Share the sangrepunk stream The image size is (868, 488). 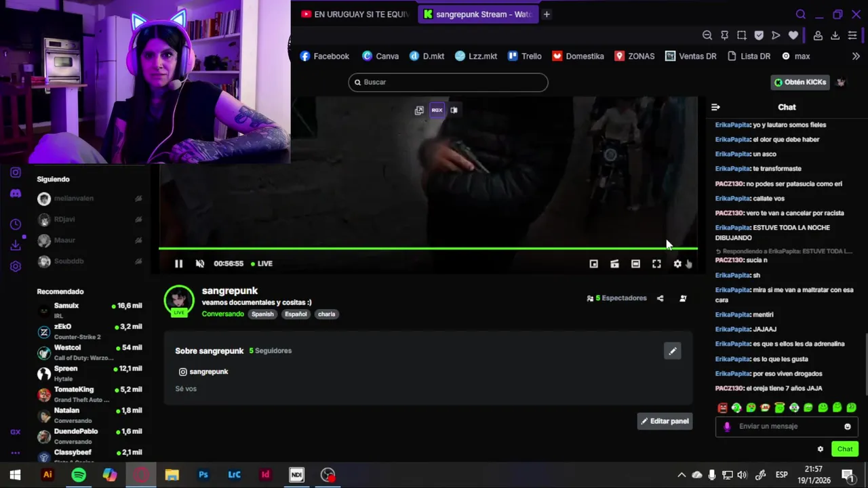660,298
